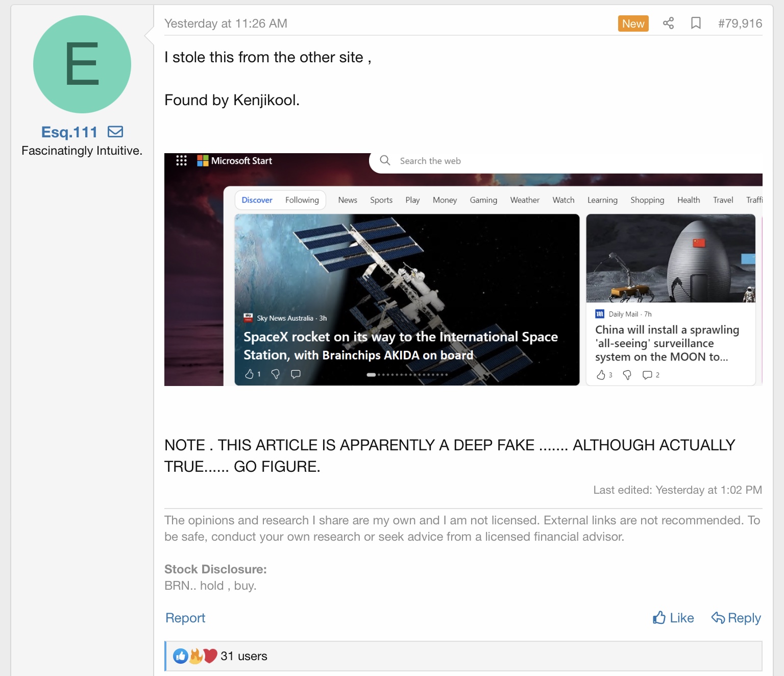Open the Weather menu item
This screenshot has height=676, width=784.
point(525,200)
